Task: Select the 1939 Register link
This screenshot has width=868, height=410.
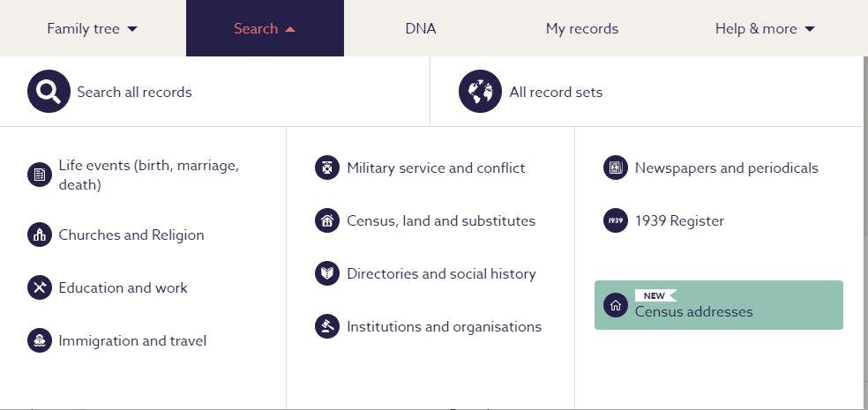Action: coord(679,220)
